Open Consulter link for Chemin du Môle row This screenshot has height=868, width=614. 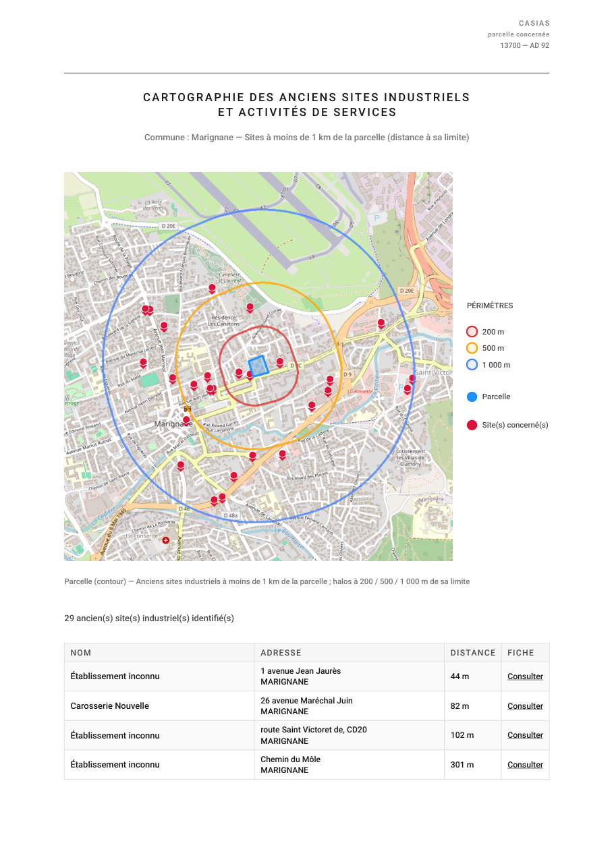click(x=525, y=765)
